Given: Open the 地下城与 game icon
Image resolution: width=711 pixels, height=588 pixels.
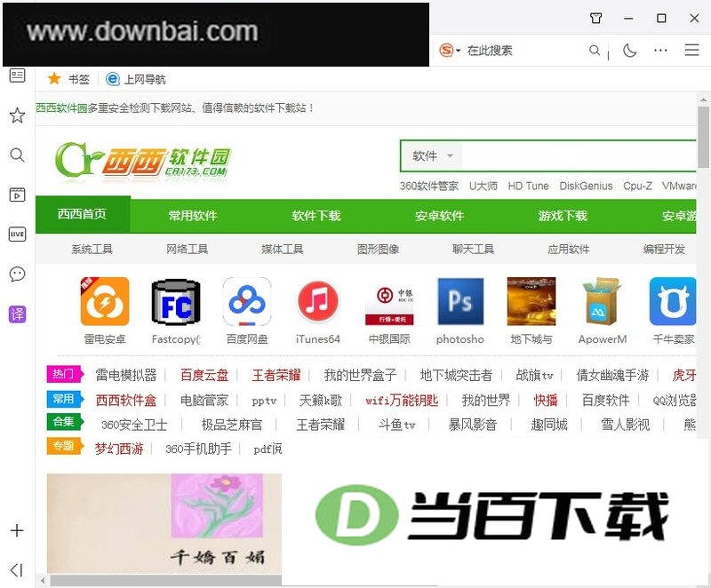Looking at the screenshot, I should 531,301.
